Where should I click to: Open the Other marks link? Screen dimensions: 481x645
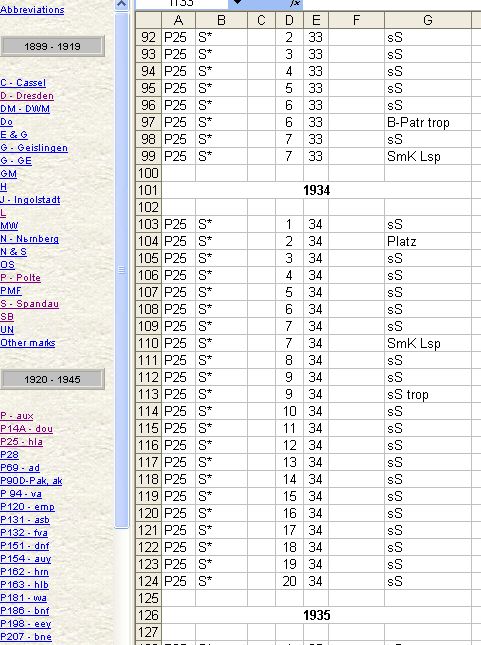point(28,343)
